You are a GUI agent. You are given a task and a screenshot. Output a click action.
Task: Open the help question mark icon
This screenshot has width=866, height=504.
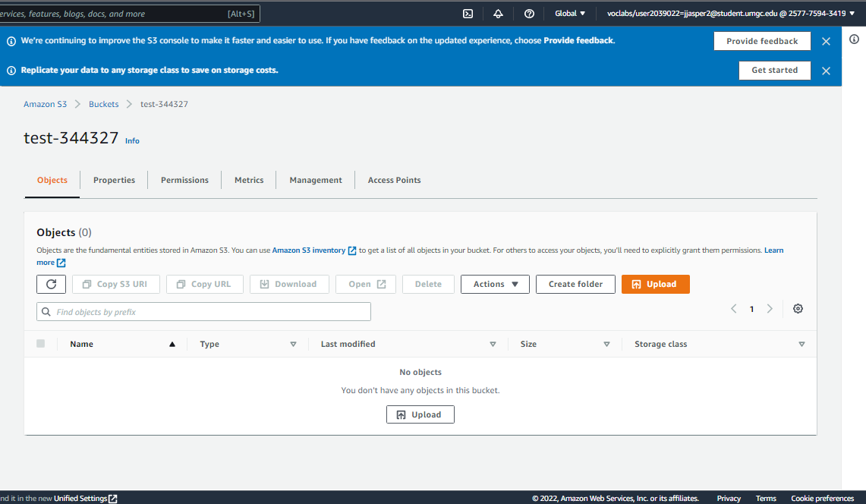tap(529, 14)
